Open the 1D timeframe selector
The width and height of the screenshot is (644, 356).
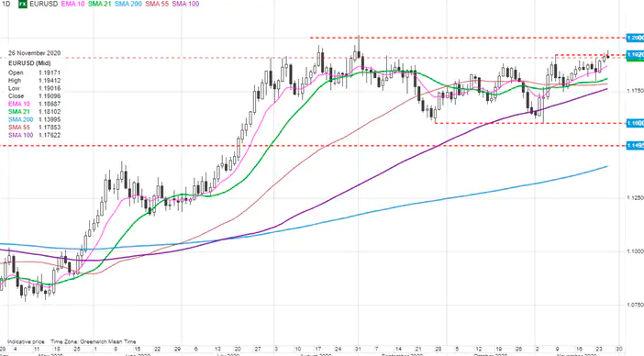6,4
